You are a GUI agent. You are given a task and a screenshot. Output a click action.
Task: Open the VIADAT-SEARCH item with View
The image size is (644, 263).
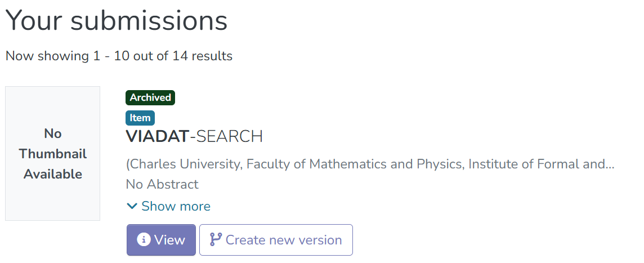tap(161, 239)
